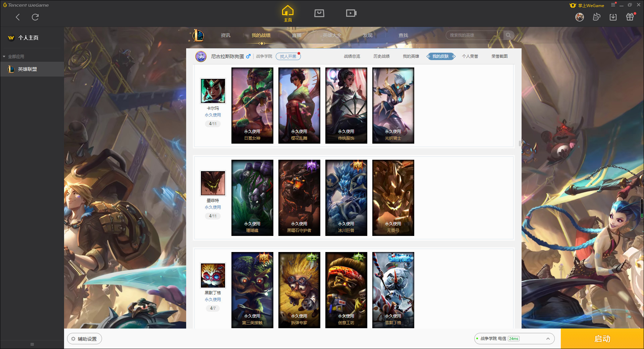This screenshot has width=644, height=349.
Task: Select the 我的皮肤 section
Action: click(x=441, y=56)
